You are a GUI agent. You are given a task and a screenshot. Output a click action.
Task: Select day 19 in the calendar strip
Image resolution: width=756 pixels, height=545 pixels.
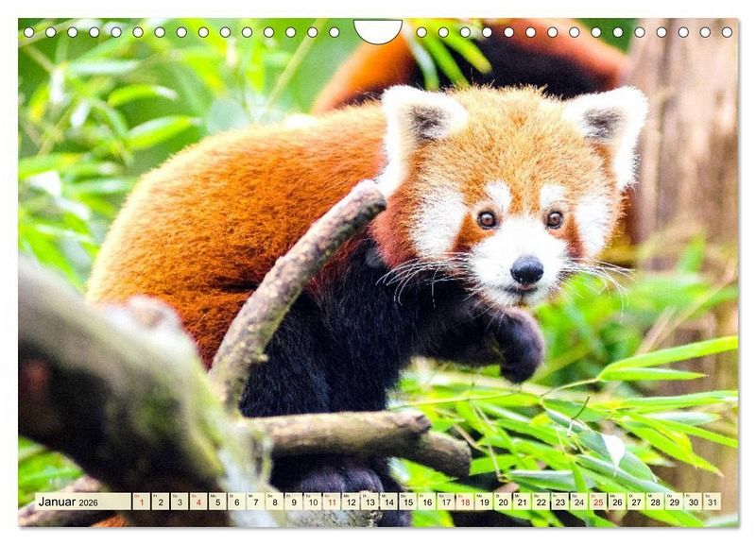484,502
